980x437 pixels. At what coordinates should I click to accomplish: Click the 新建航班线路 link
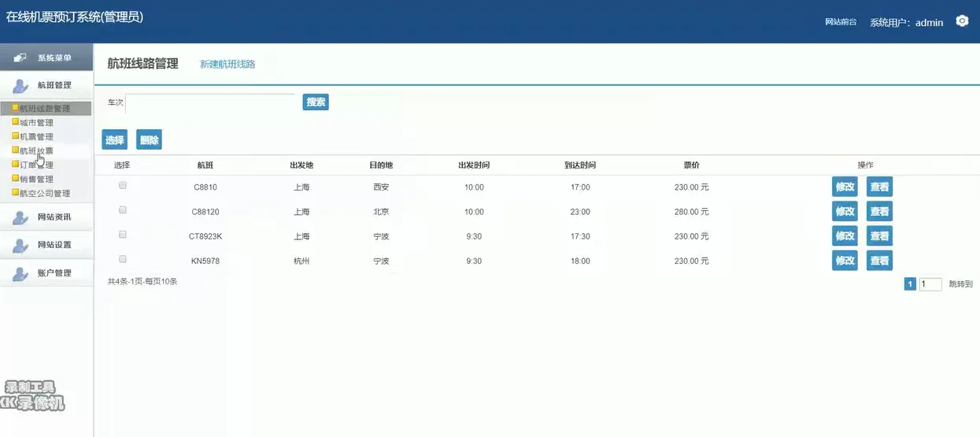(227, 64)
